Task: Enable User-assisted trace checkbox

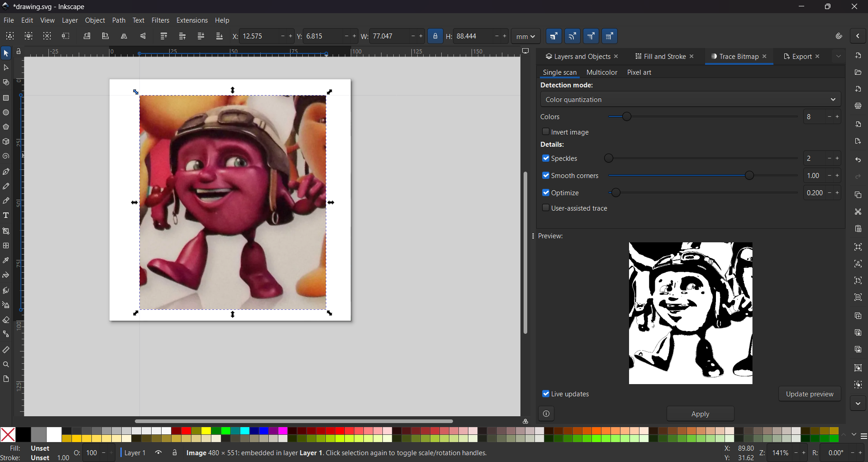Action: [x=546, y=208]
